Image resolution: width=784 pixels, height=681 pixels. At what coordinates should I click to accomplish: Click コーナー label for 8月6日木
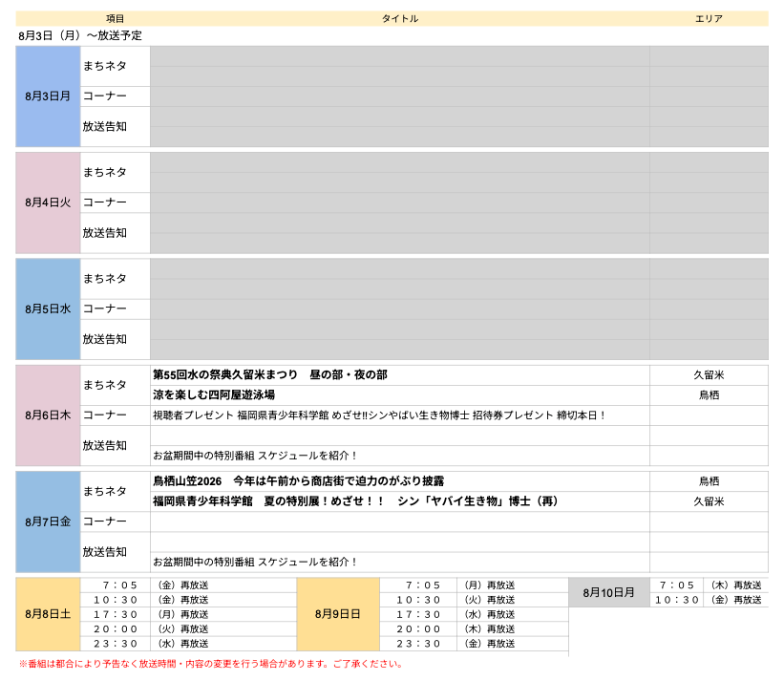pyautogui.click(x=105, y=415)
